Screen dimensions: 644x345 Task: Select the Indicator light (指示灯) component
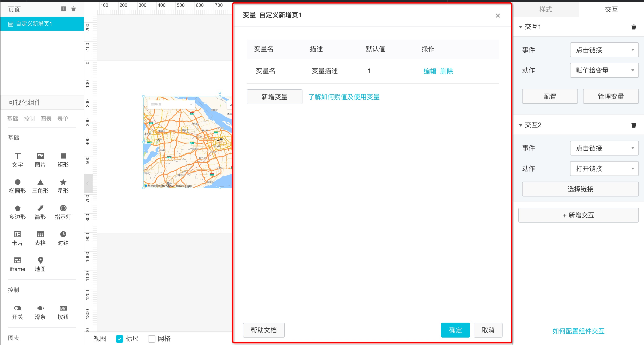point(63,212)
